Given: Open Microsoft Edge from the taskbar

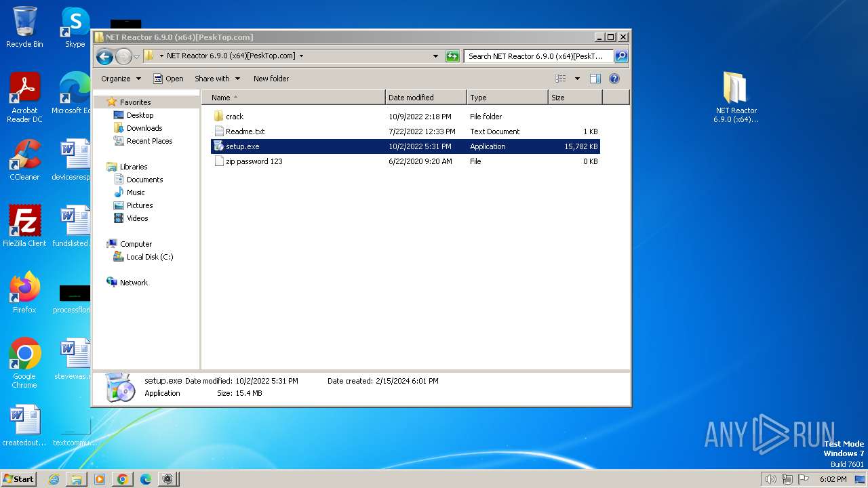Looking at the screenshot, I should [146, 479].
